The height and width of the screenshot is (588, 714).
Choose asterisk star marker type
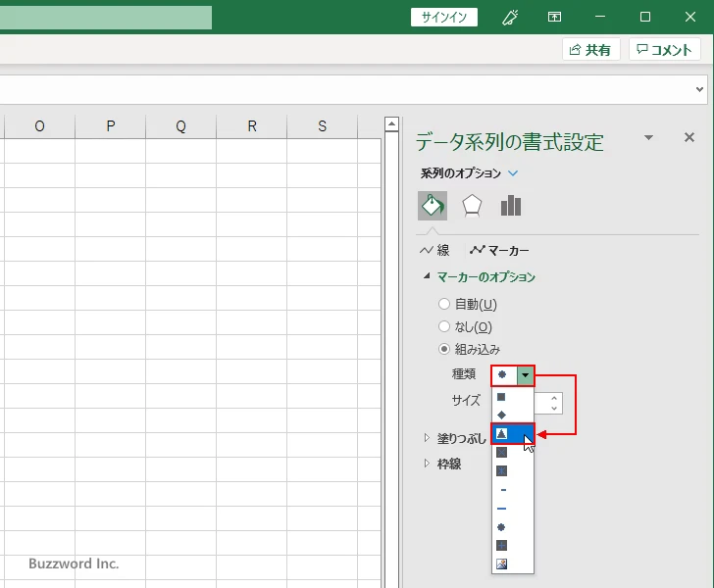501,471
